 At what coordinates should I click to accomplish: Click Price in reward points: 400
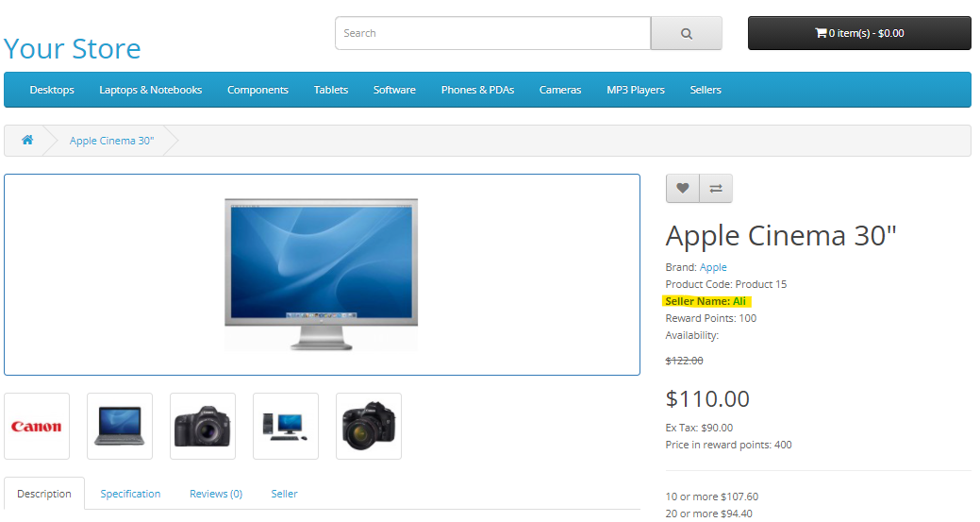click(x=729, y=445)
